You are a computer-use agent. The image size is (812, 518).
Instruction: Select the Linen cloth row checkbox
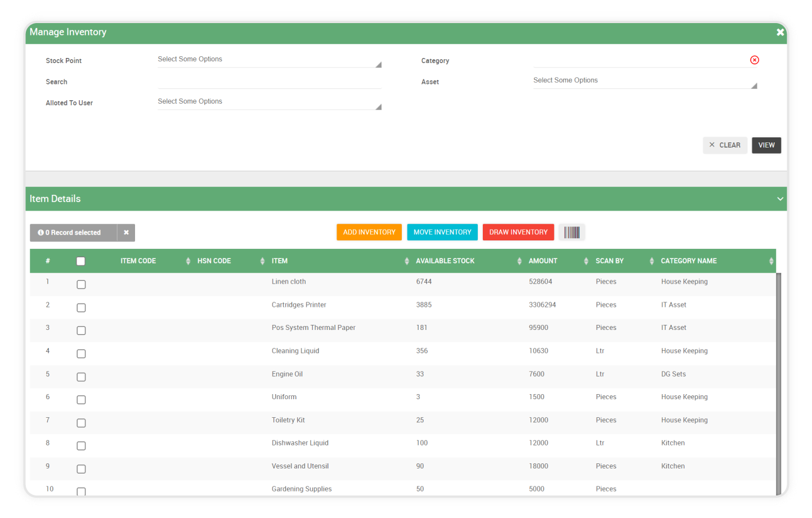tap(81, 284)
